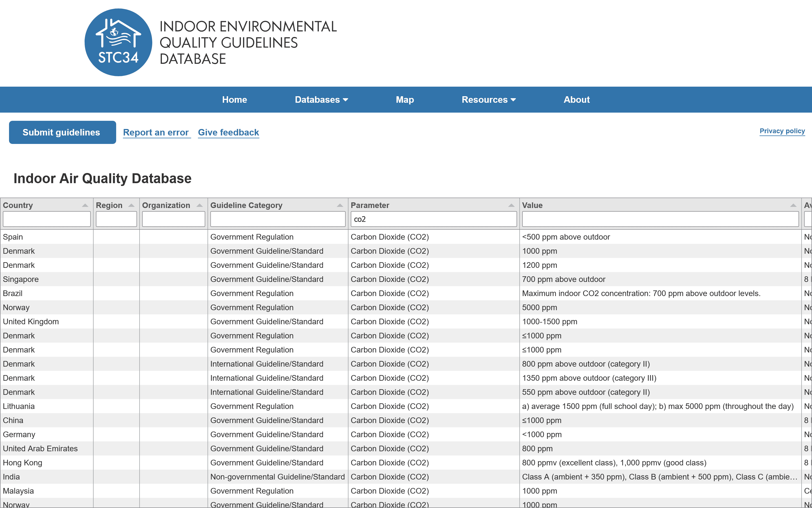Open the Privacy policy link
Screen dimensions: 812x508
782,131
